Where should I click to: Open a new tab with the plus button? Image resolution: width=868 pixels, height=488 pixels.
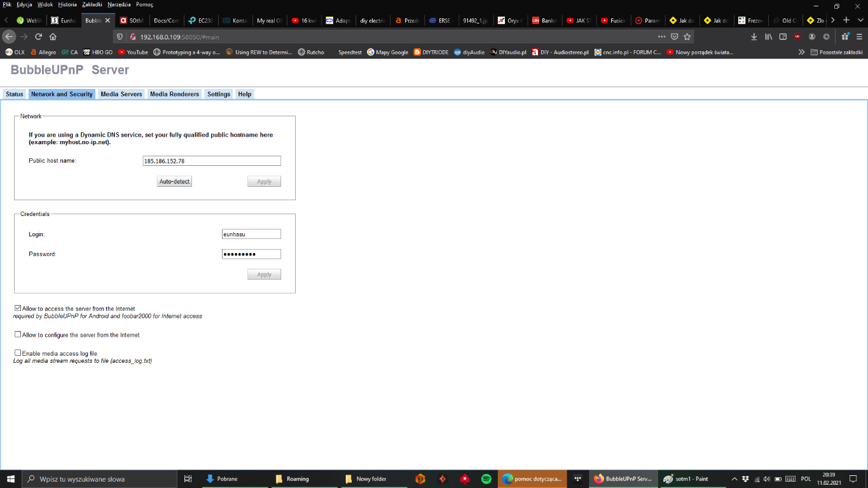[846, 20]
